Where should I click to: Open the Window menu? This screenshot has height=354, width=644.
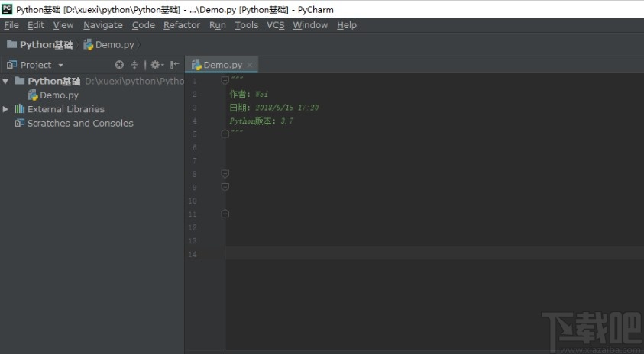(x=310, y=25)
